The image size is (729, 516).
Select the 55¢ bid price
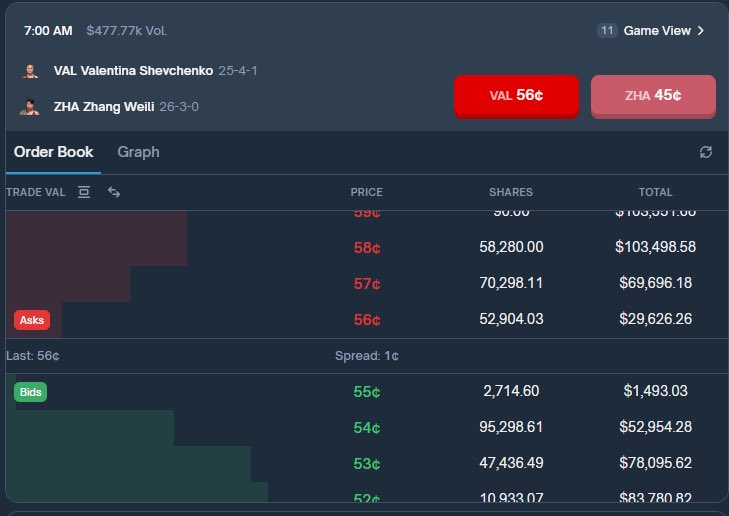tap(367, 391)
